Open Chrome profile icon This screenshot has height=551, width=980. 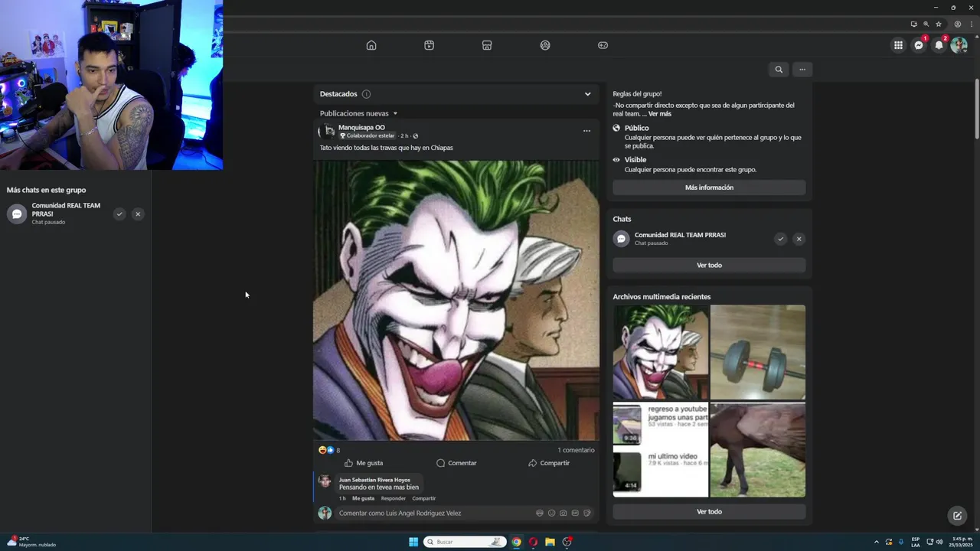[957, 24]
